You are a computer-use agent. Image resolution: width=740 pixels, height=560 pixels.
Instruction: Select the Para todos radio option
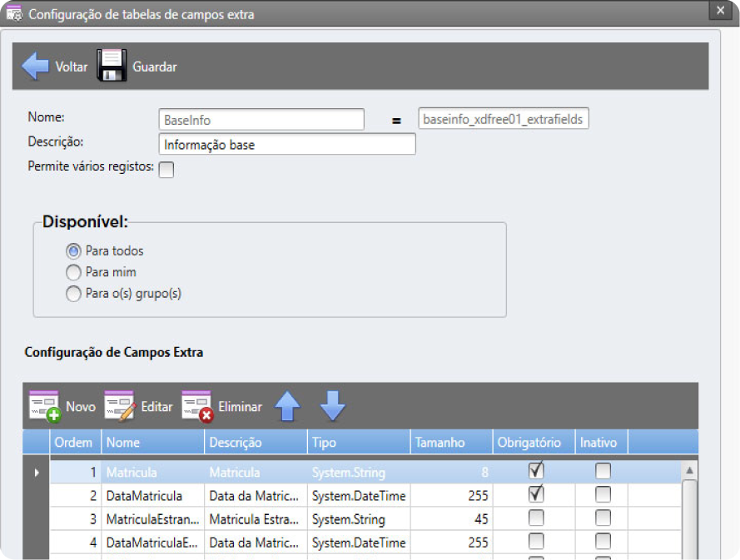pyautogui.click(x=73, y=250)
